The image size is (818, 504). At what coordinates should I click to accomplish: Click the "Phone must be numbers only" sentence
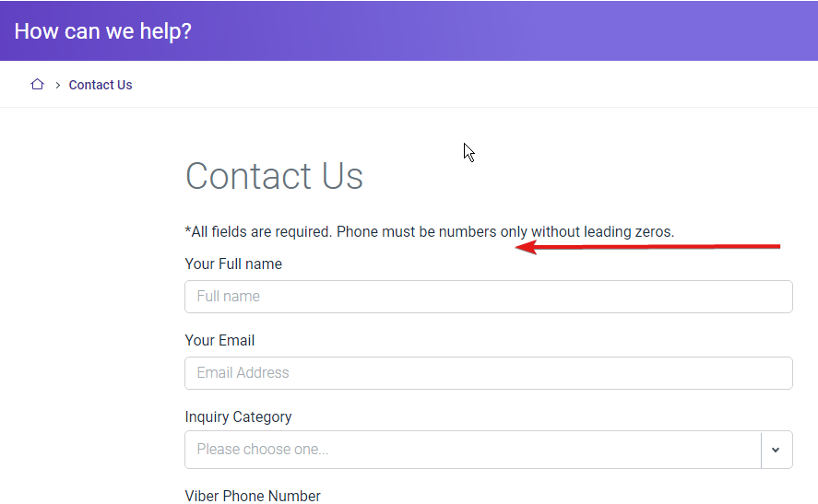tap(432, 231)
